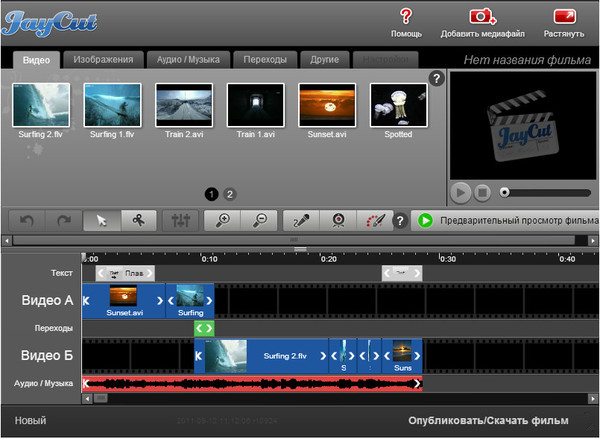Screen dimensions: 600x439
Task: Select the scissors cut tool
Action: pyautogui.click(x=139, y=220)
